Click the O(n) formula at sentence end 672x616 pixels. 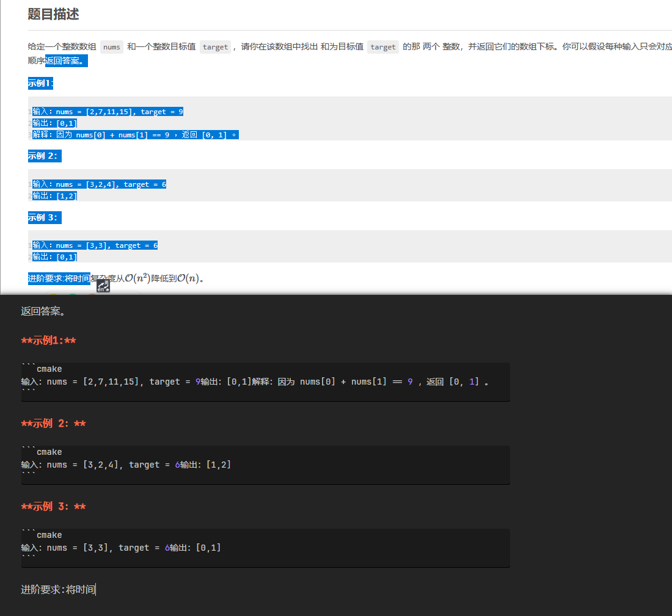188,278
